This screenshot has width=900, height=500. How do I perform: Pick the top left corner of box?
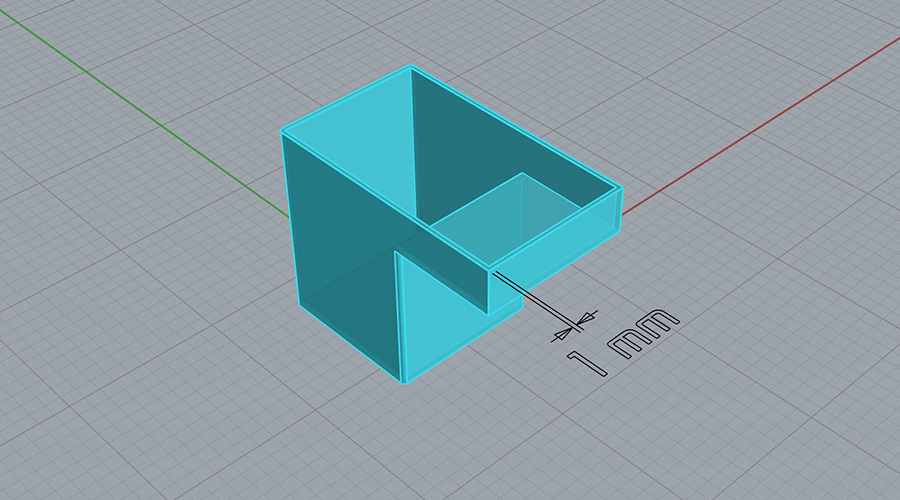pyautogui.click(x=283, y=132)
